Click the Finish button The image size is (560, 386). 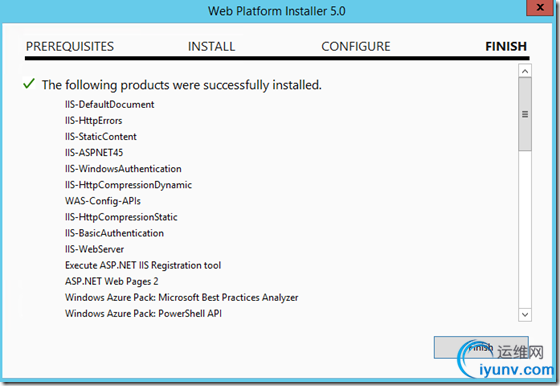click(x=481, y=347)
